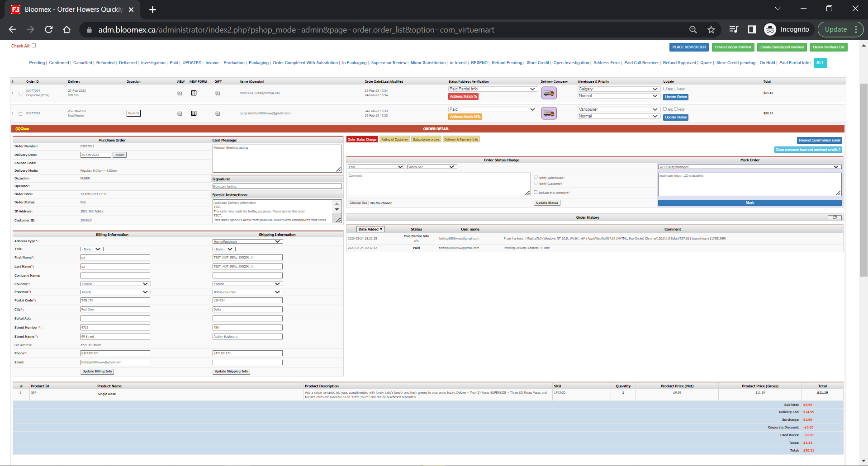This screenshot has width=868, height=466.
Task: Open the tab search chevron
Action: [x=778, y=8]
